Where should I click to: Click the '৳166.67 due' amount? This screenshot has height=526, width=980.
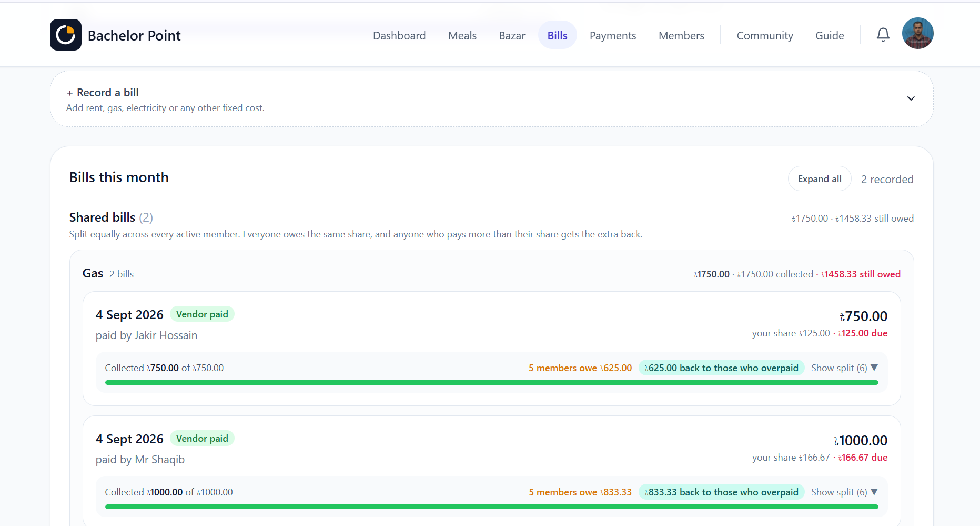pyautogui.click(x=863, y=458)
